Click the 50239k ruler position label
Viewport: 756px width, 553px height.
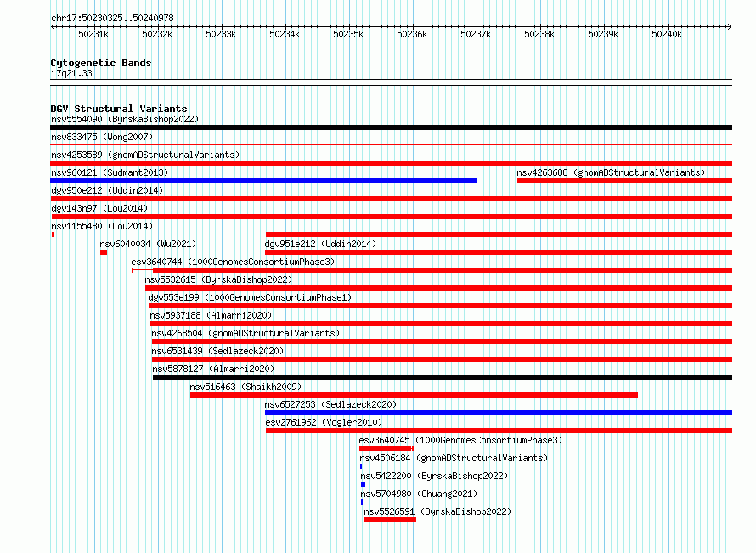603,34
